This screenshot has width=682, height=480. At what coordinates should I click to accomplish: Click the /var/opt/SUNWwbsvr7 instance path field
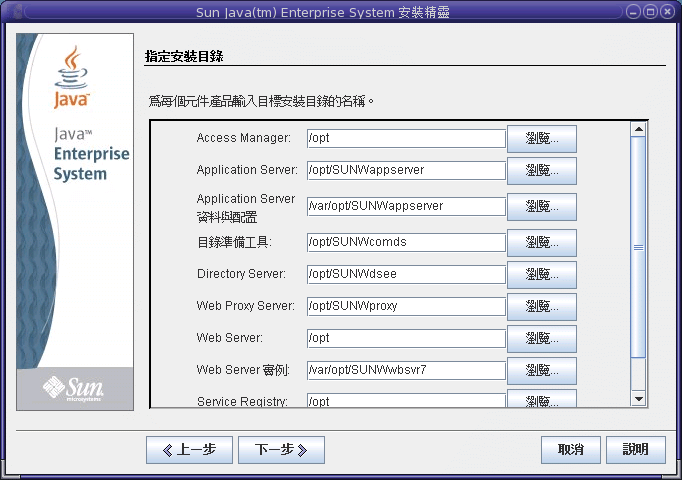(x=406, y=370)
